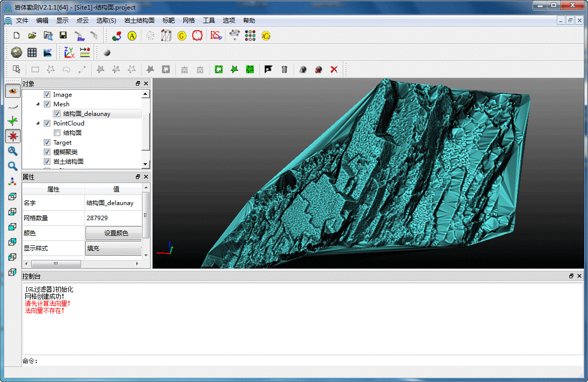Click the open folder icon
Screen dimensions: 588x382
click(x=32, y=36)
